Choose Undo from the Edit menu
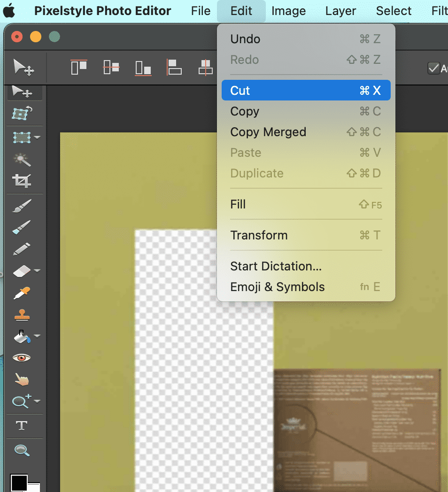 click(x=306, y=39)
